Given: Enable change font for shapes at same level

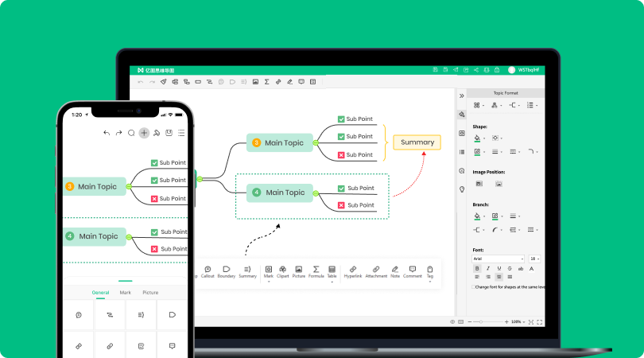Looking at the screenshot, I should (475, 286).
